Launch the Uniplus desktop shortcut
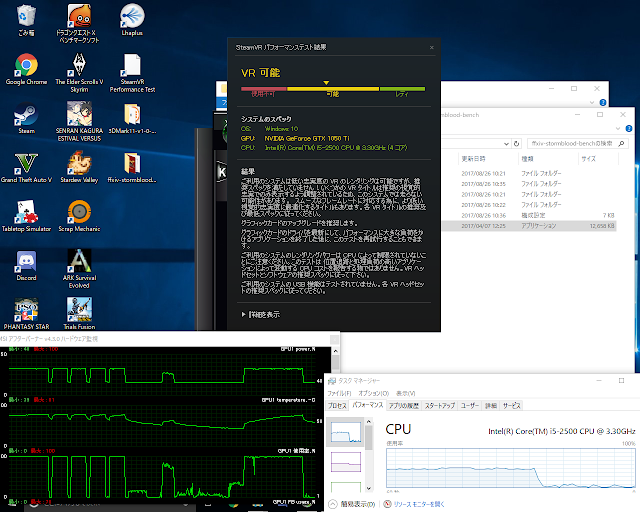This screenshot has height=512, width=640. pyautogui.click(x=132, y=20)
